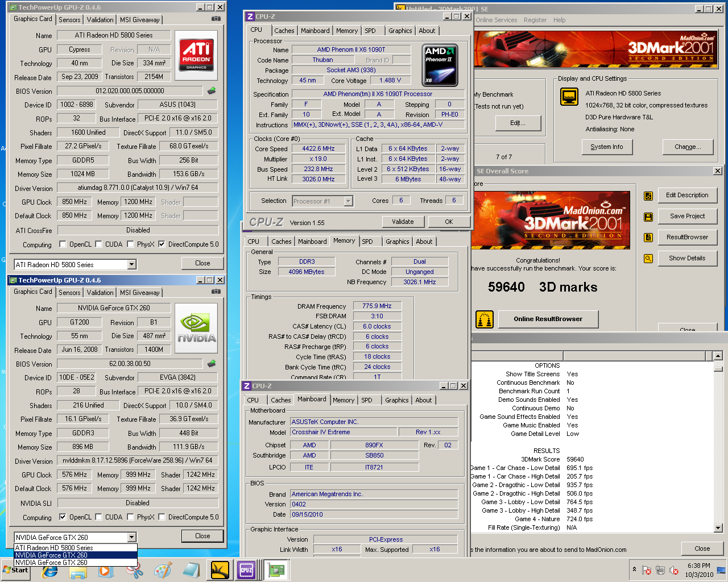Click the floppy disk icon beside Save Project
This screenshot has width=728, height=582.
point(648,217)
